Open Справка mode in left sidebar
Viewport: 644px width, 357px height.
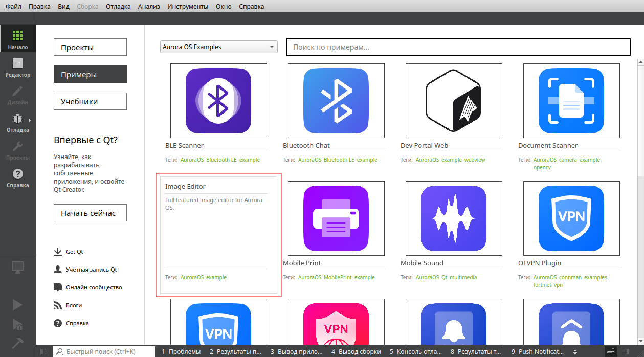18,178
